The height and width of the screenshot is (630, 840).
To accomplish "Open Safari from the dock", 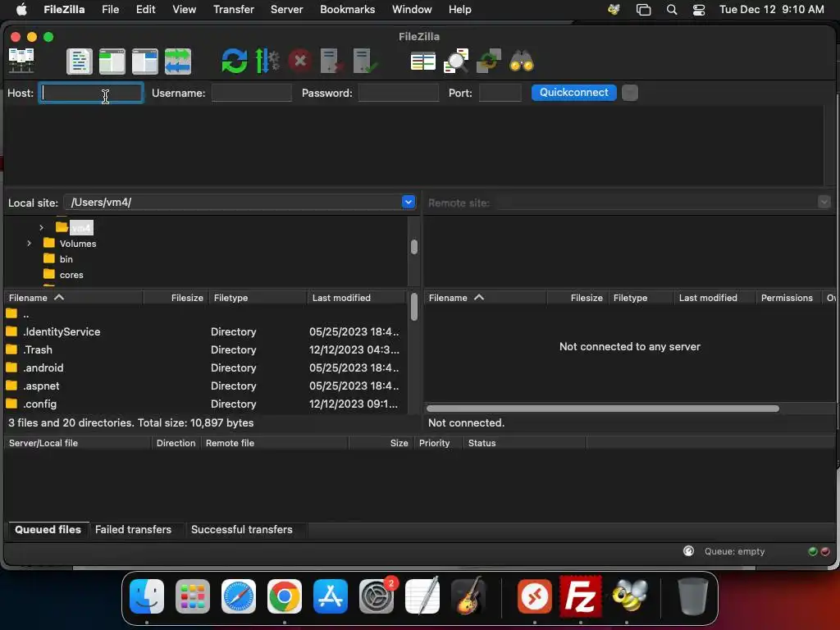I will 239,596.
